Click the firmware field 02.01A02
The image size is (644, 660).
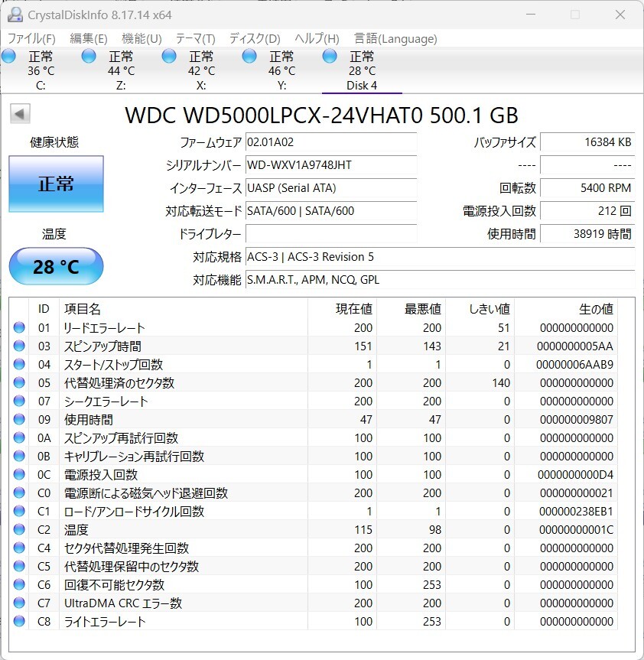[x=331, y=141]
